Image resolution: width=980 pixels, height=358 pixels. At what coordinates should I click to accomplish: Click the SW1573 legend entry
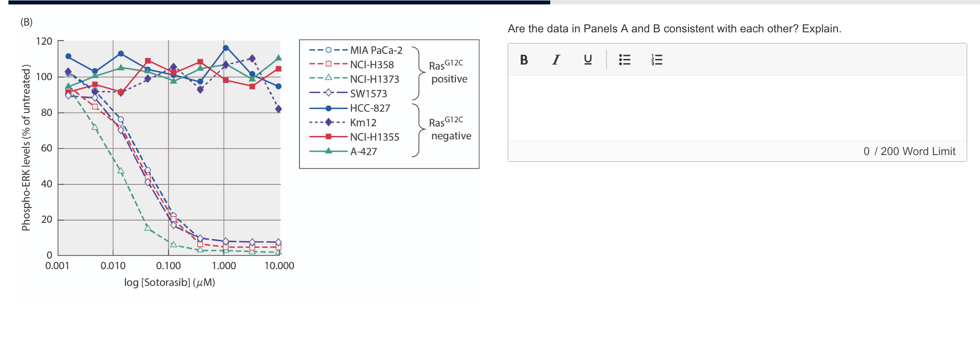[348, 93]
